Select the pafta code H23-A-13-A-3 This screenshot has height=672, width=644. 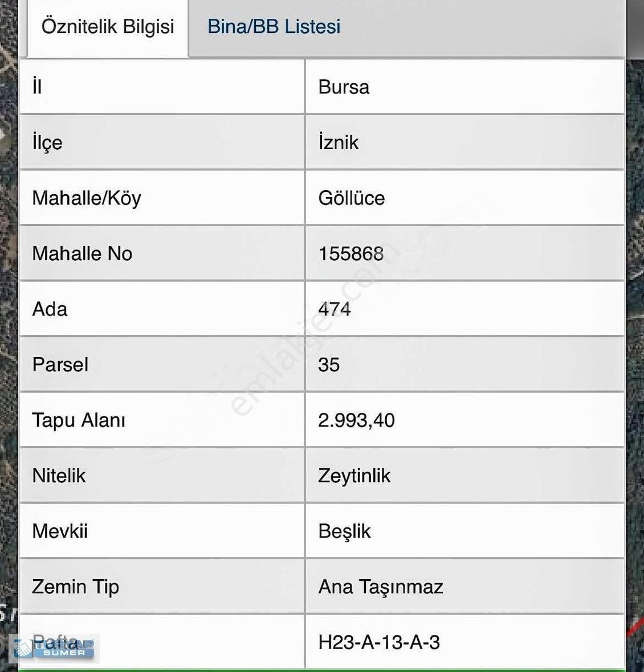379,642
